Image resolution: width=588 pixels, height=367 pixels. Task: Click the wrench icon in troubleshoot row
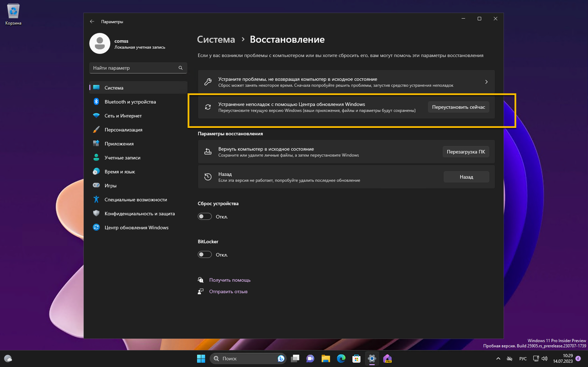208,82
